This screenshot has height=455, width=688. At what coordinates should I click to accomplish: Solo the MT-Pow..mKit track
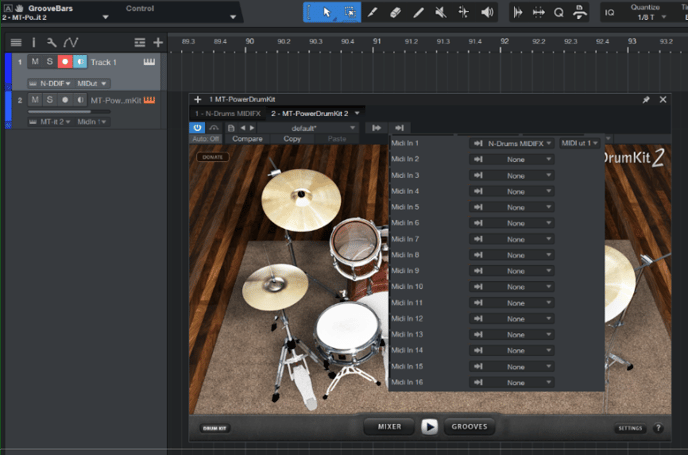click(50, 100)
